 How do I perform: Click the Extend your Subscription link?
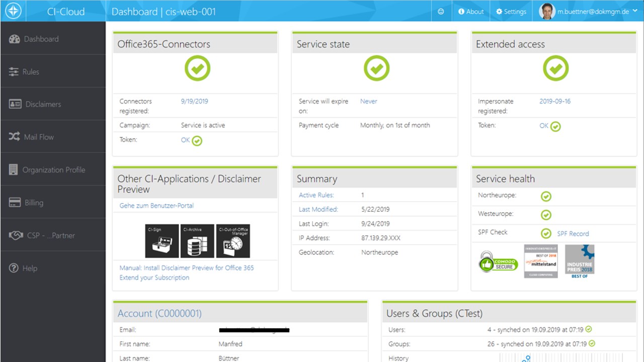coord(154,278)
